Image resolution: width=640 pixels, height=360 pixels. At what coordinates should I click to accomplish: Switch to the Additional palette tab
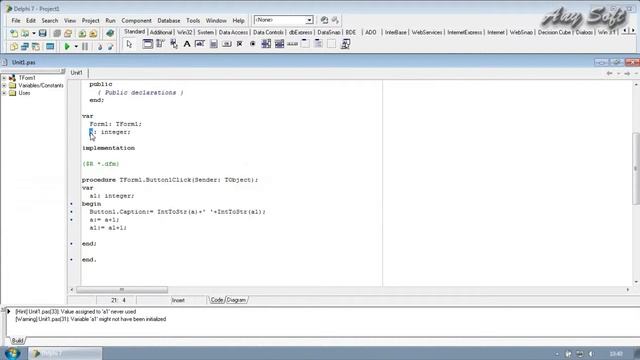(x=161, y=32)
